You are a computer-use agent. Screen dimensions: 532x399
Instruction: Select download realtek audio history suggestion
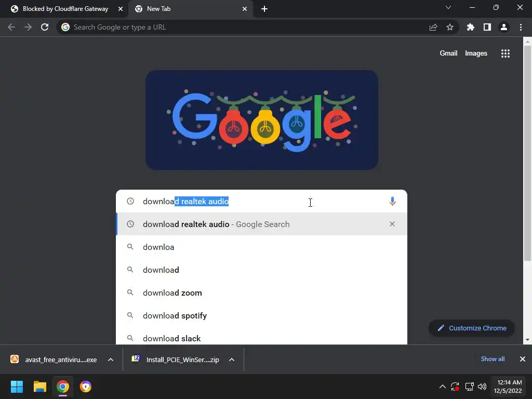click(262, 224)
